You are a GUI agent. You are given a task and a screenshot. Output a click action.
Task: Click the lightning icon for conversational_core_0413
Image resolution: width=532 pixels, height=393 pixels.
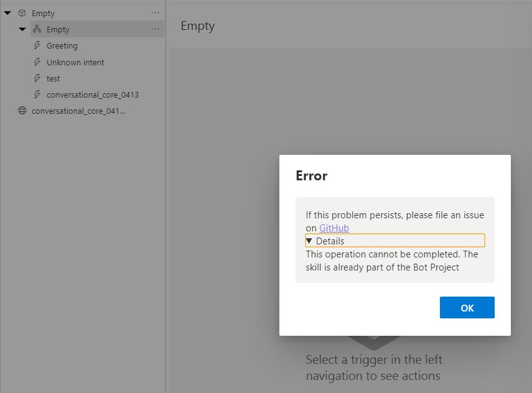tap(37, 95)
